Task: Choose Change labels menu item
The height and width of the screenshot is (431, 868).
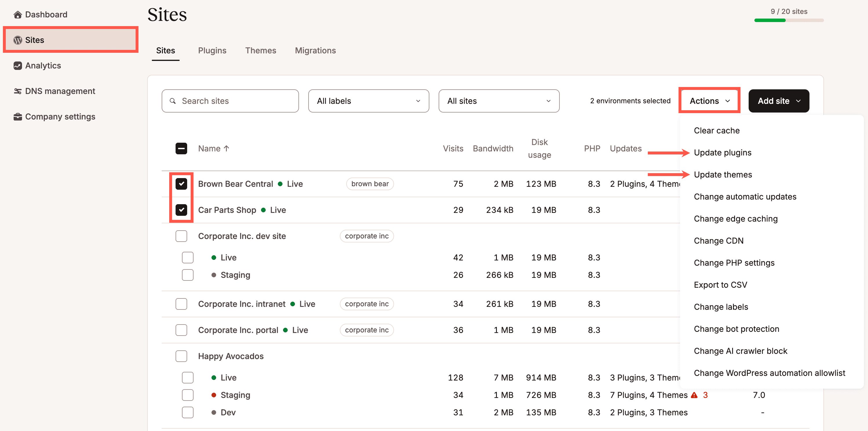Action: (721, 307)
